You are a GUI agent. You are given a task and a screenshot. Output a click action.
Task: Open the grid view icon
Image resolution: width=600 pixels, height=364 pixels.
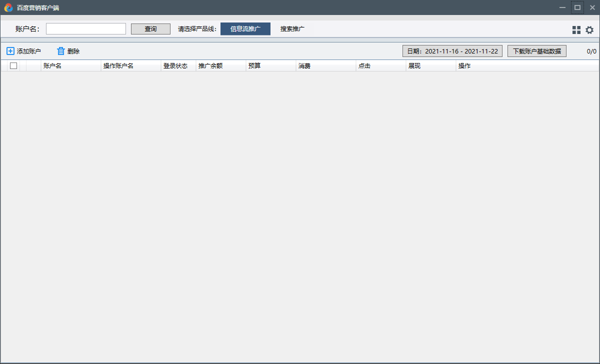pos(576,30)
